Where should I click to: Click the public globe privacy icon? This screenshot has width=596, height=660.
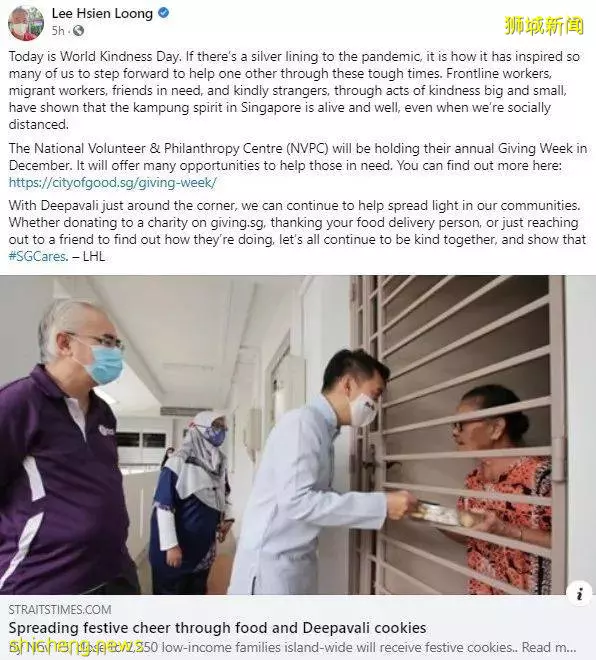click(78, 31)
